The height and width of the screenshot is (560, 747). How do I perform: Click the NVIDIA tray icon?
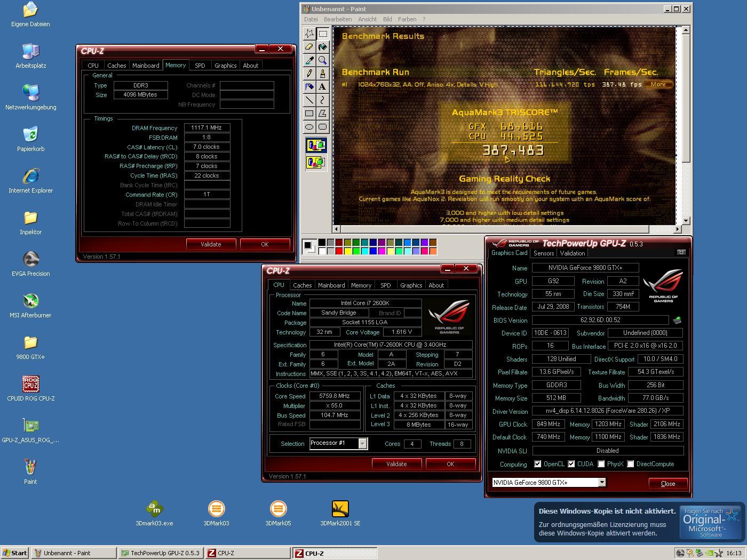point(710,553)
